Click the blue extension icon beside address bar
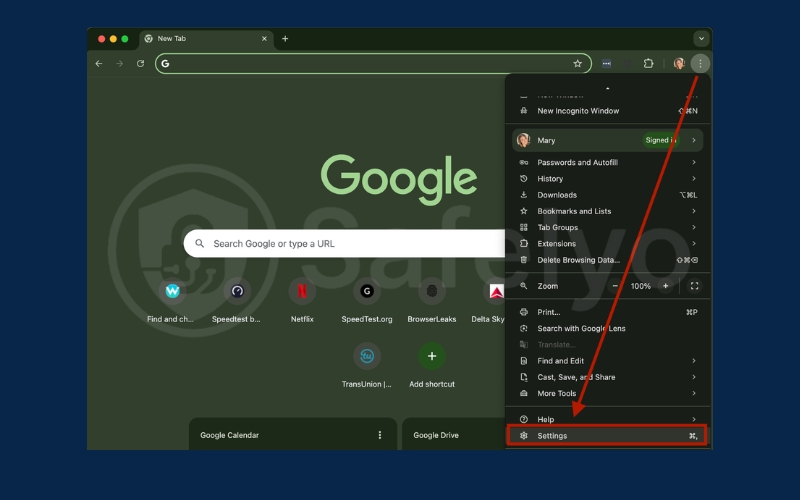Screen dimensions: 800x500 coord(606,64)
